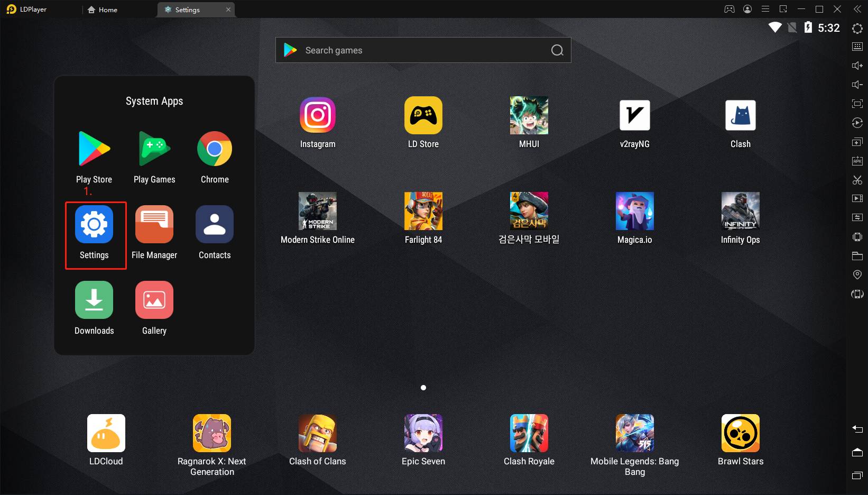Open the LDCloud app
The image size is (868, 495).
pyautogui.click(x=106, y=433)
